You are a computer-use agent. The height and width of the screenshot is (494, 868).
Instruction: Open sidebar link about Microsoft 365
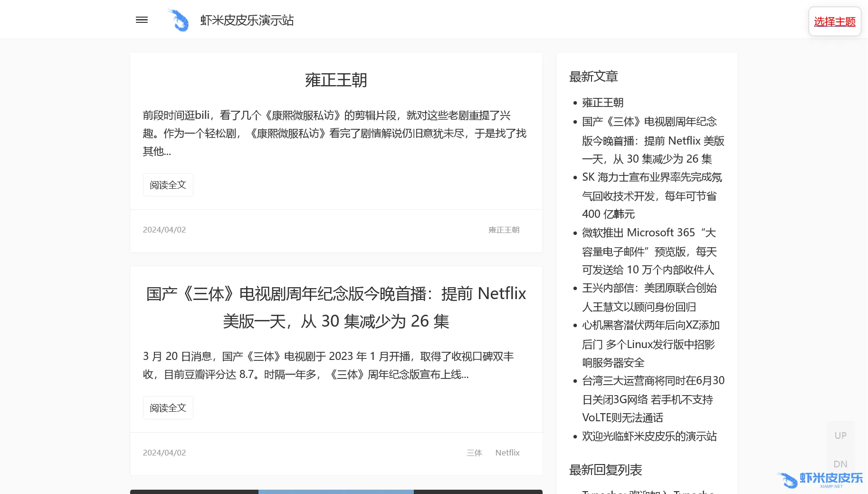point(649,251)
